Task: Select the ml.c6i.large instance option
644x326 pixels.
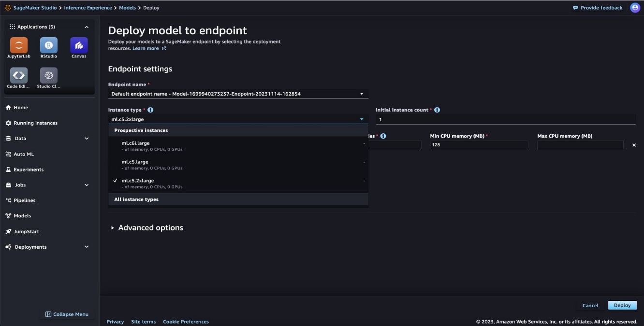Action: pyautogui.click(x=238, y=146)
